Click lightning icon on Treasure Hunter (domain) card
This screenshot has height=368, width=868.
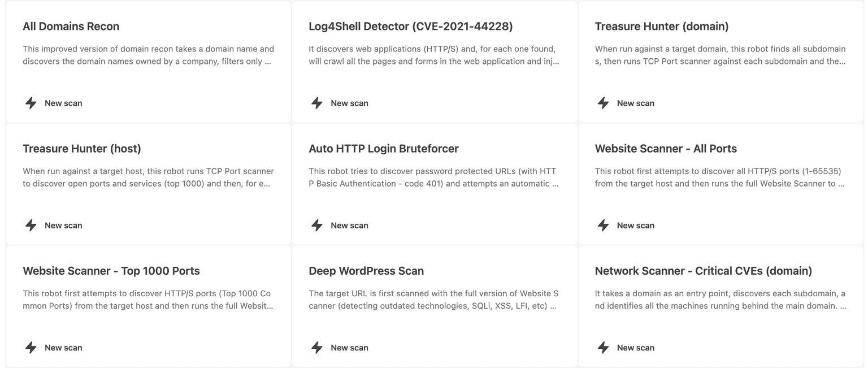point(603,103)
